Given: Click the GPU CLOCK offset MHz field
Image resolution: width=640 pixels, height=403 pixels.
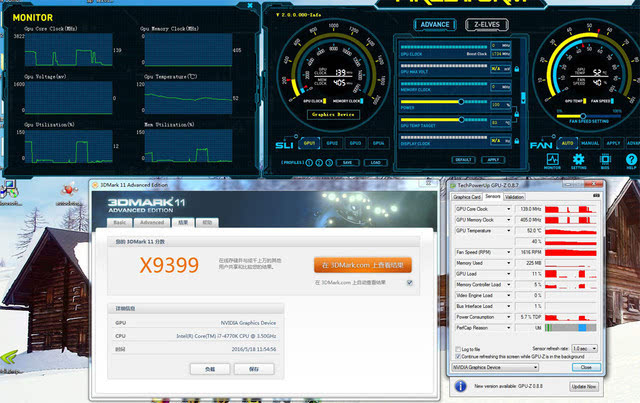Looking at the screenshot, I should (x=500, y=45).
